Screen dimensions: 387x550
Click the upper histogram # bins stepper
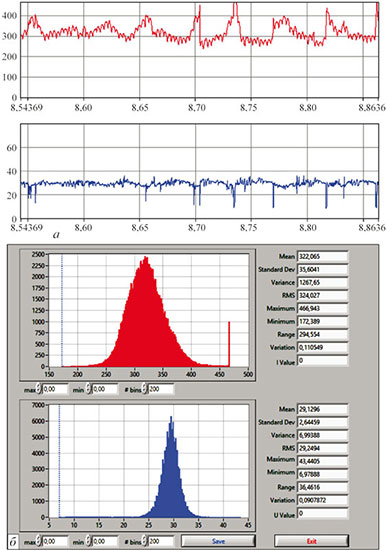coord(145,389)
